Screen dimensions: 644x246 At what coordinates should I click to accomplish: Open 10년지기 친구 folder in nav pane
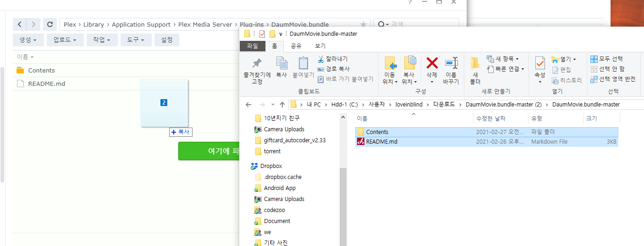click(x=281, y=118)
